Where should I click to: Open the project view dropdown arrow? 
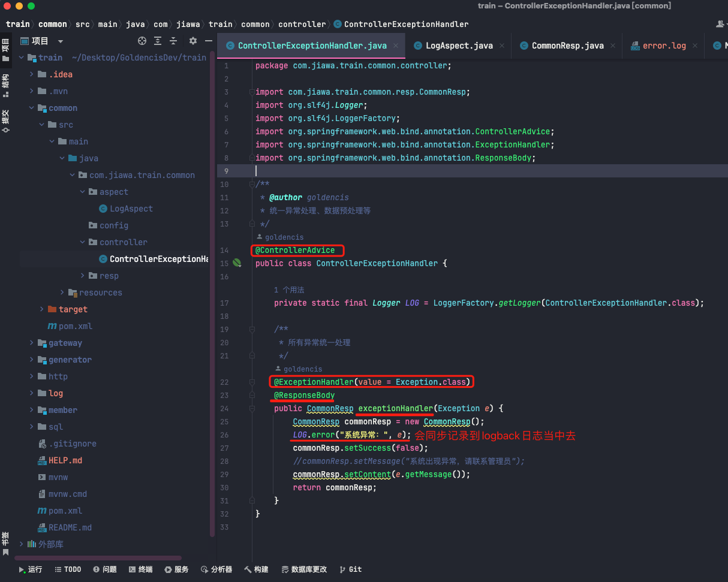pyautogui.click(x=60, y=41)
